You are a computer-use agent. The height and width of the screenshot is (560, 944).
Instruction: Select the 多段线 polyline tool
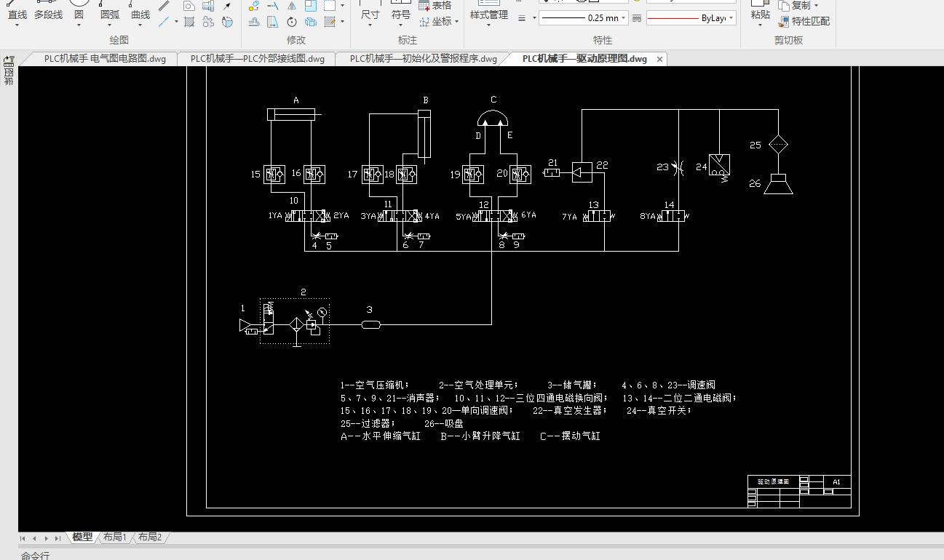point(48,10)
